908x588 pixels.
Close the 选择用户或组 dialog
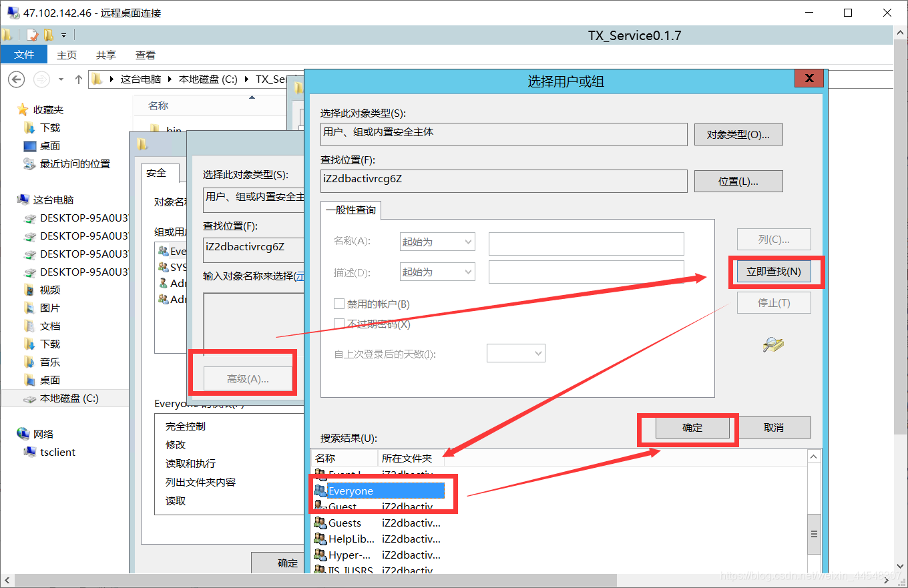(x=809, y=79)
